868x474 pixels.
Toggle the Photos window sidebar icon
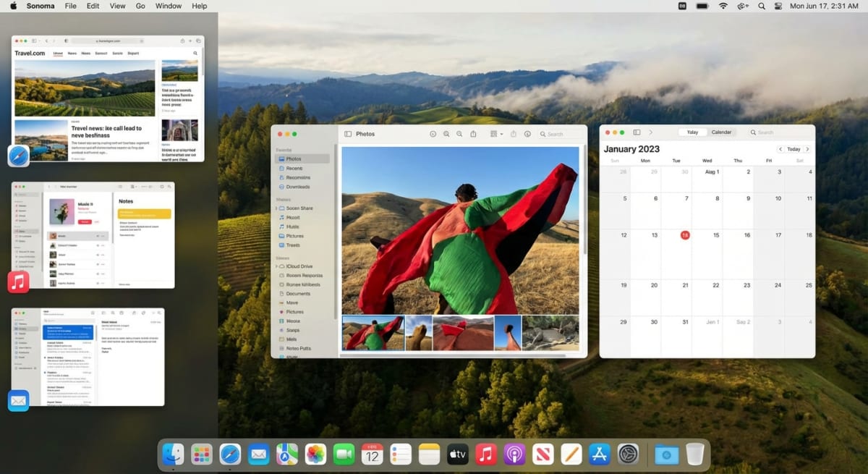(x=348, y=134)
